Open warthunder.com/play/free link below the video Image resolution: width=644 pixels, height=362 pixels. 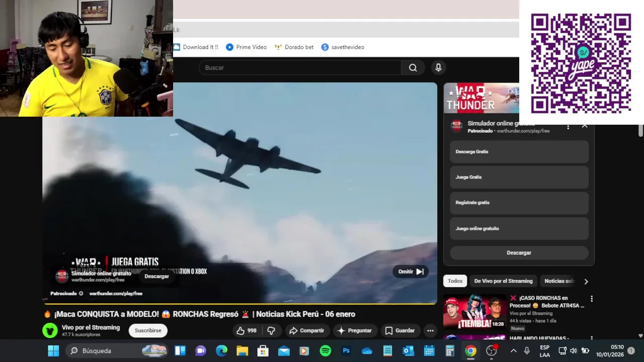click(116, 294)
